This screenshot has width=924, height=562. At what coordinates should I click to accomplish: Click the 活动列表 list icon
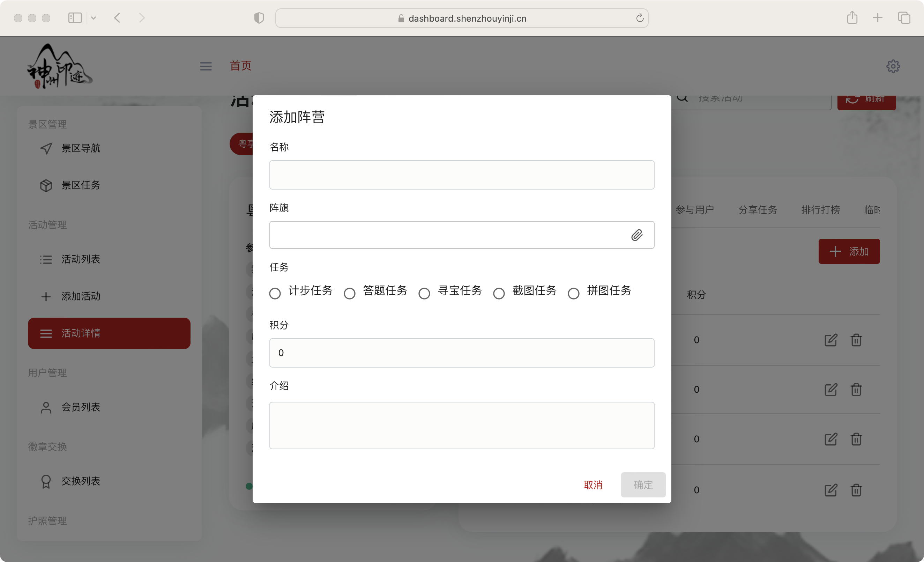(x=46, y=259)
